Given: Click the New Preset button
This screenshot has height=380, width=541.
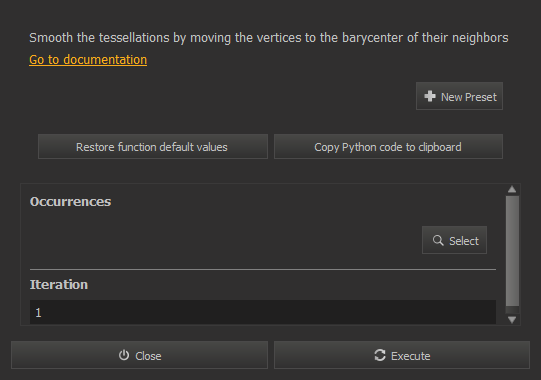Looking at the screenshot, I should click(x=459, y=96).
